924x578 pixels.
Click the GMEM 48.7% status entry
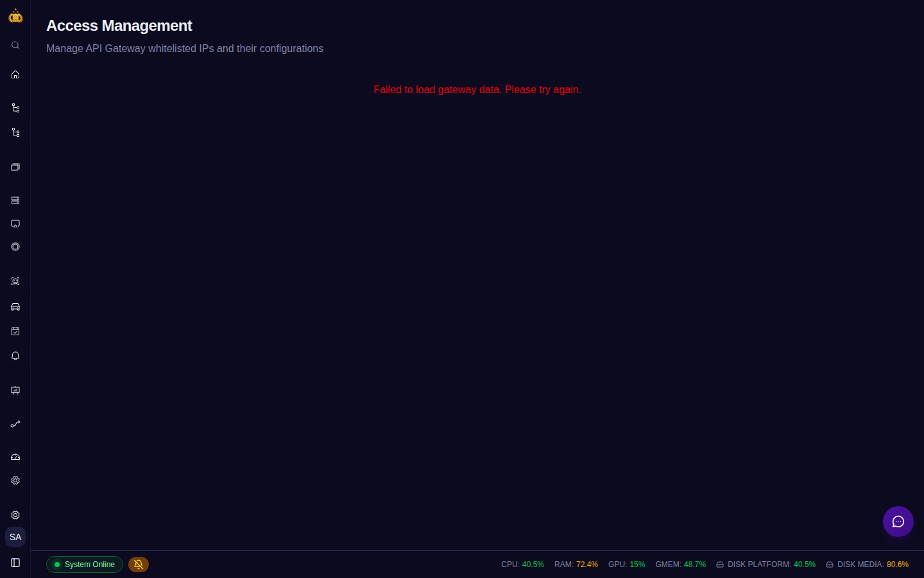(681, 565)
